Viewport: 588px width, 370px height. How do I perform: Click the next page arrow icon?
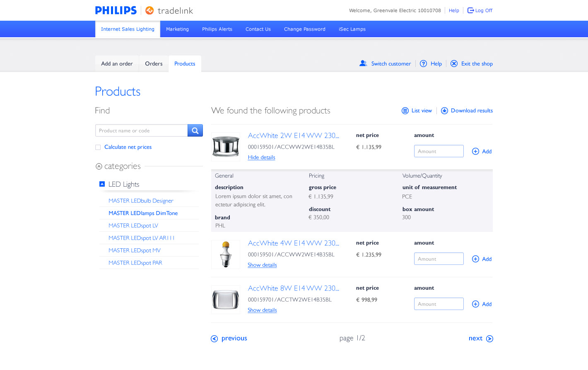[x=489, y=339]
